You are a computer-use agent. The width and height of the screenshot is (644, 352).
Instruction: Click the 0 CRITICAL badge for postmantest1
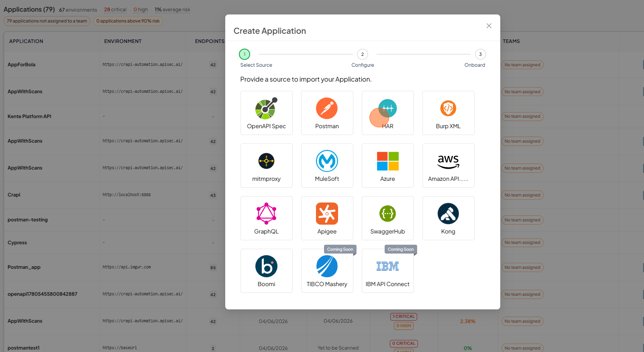(x=404, y=344)
